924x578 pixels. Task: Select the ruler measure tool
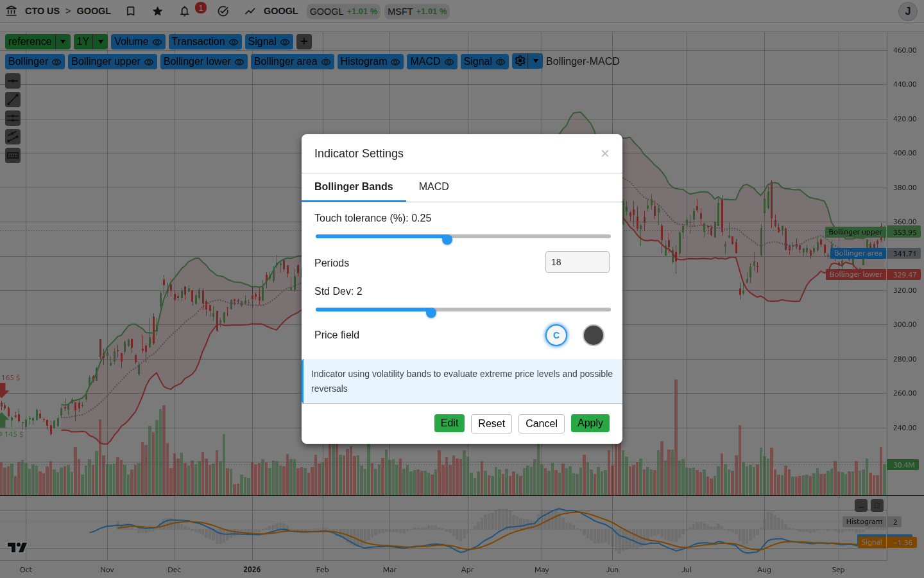pos(13,155)
